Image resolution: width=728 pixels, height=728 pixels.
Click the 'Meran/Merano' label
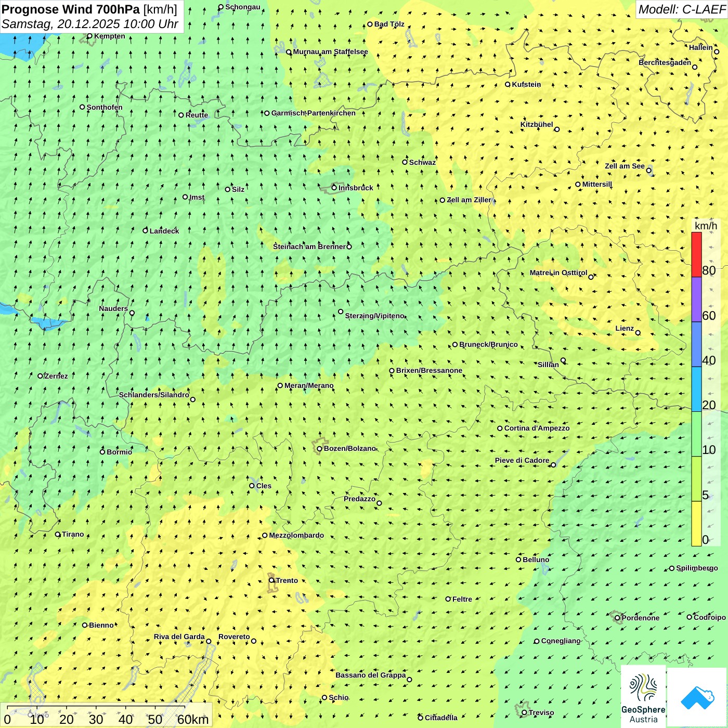[x=309, y=385]
